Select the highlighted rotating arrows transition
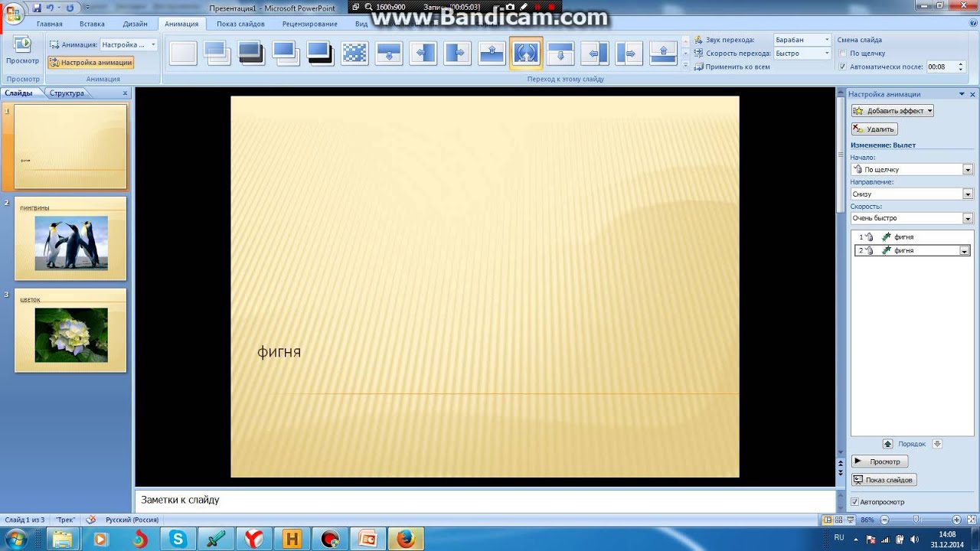This screenshot has width=980, height=551. coord(526,53)
